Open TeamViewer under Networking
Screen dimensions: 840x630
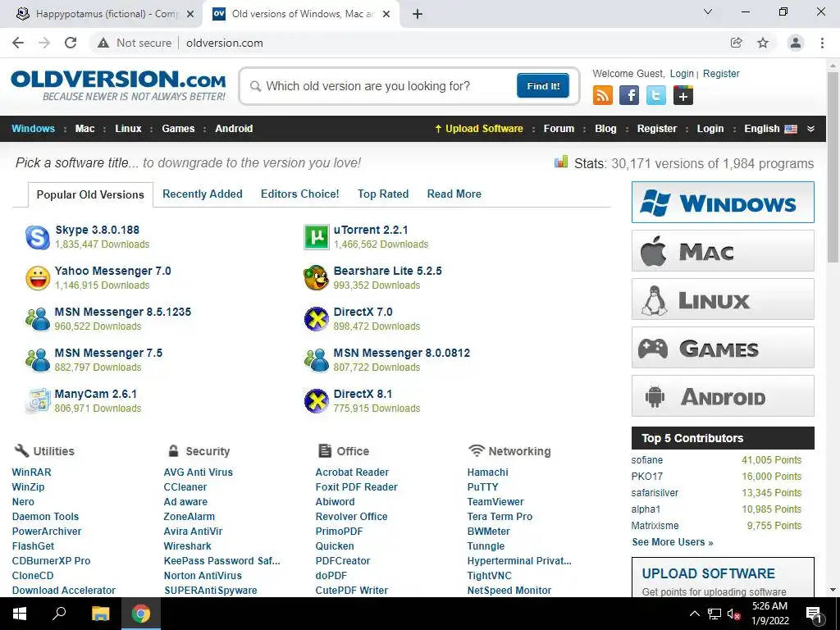pos(495,502)
